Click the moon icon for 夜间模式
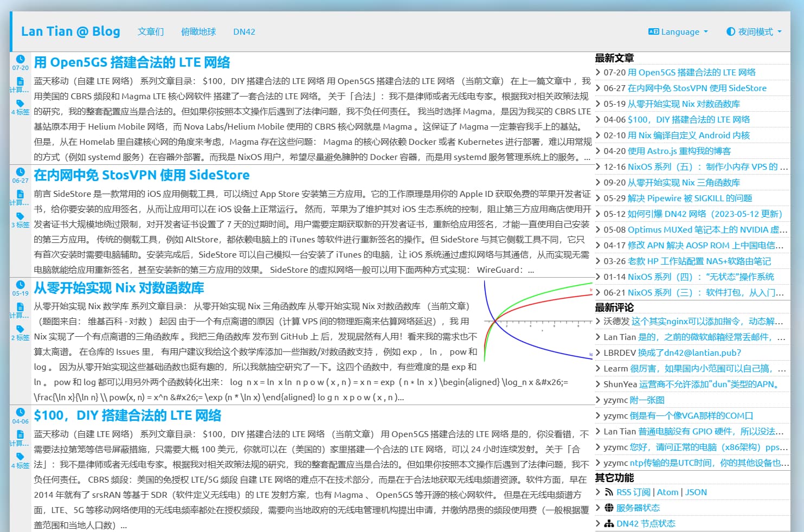Image resolution: width=804 pixels, height=532 pixels. point(731,31)
